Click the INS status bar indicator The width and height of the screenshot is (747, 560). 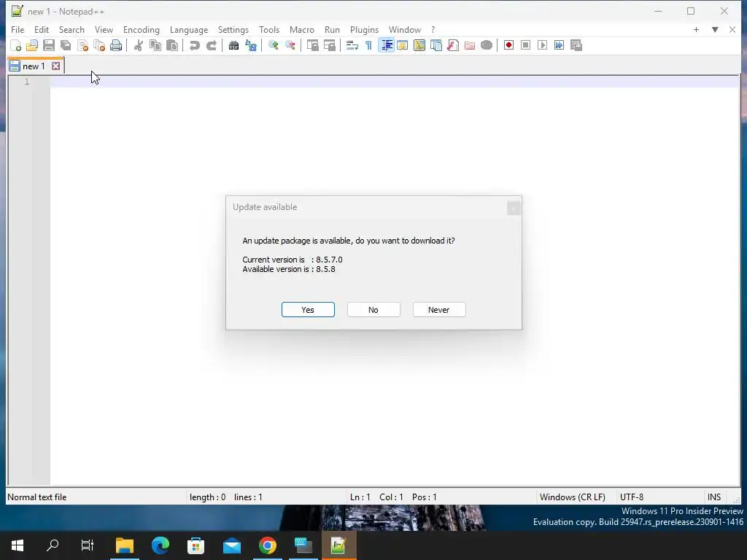[x=714, y=497]
